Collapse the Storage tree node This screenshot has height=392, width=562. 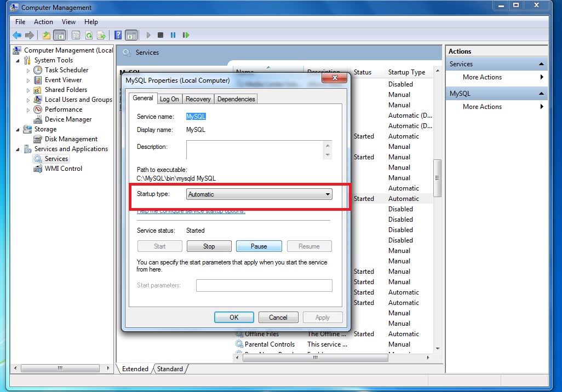point(18,130)
